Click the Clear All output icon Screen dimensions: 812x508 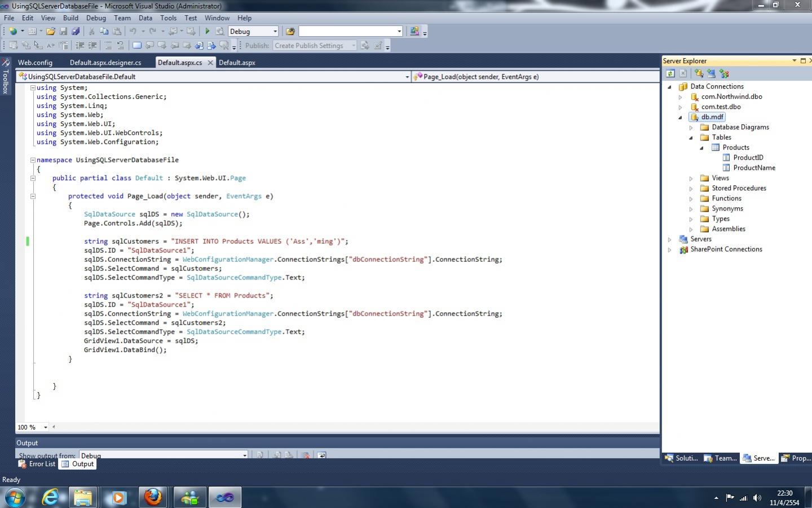306,455
